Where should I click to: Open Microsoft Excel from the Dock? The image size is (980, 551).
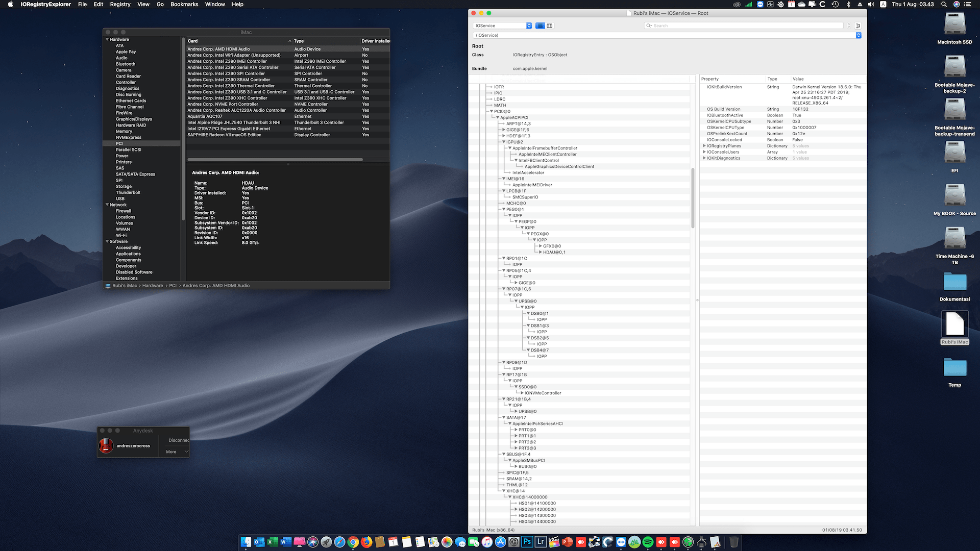tap(273, 542)
